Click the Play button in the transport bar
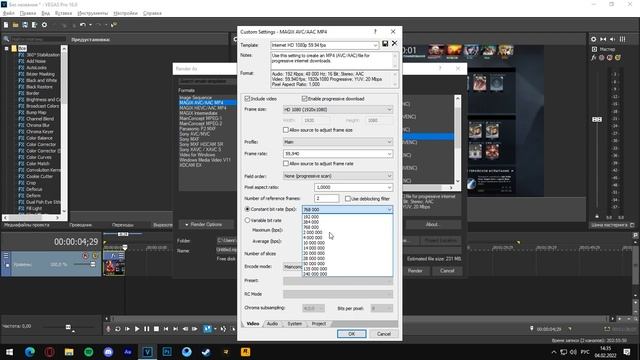 point(137,329)
